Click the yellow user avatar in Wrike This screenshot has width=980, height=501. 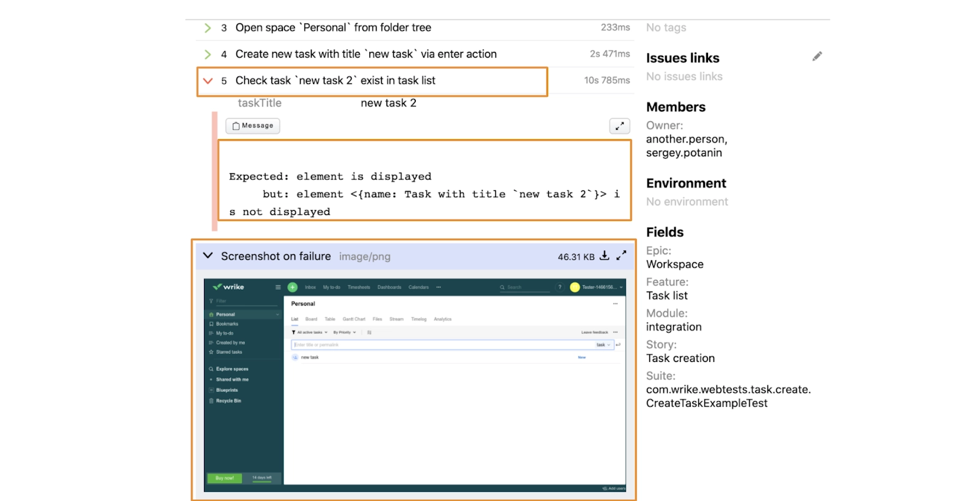[x=575, y=287]
